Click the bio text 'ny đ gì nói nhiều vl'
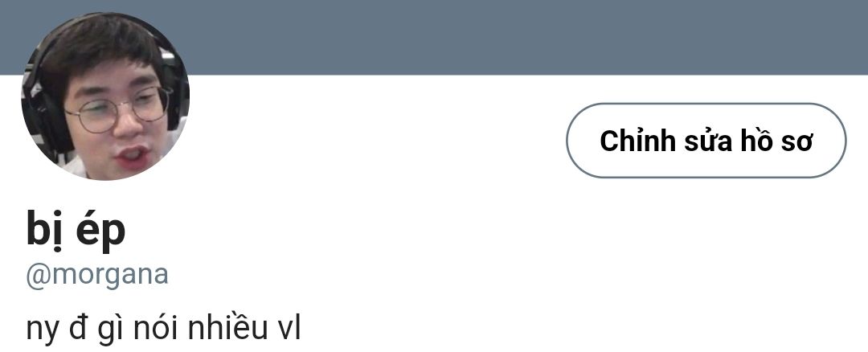Viewport: 868px width, 352px height. 163,328
